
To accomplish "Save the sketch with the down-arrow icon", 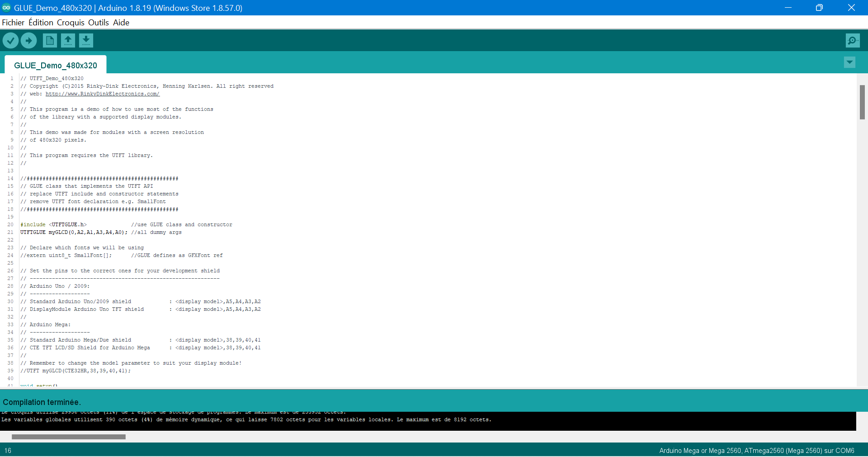I will coord(86,41).
